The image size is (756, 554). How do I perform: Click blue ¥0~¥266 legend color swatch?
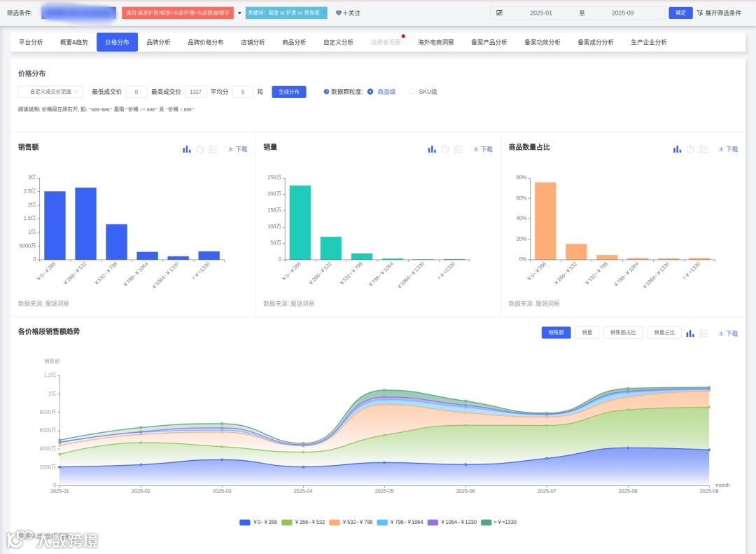pyautogui.click(x=245, y=522)
